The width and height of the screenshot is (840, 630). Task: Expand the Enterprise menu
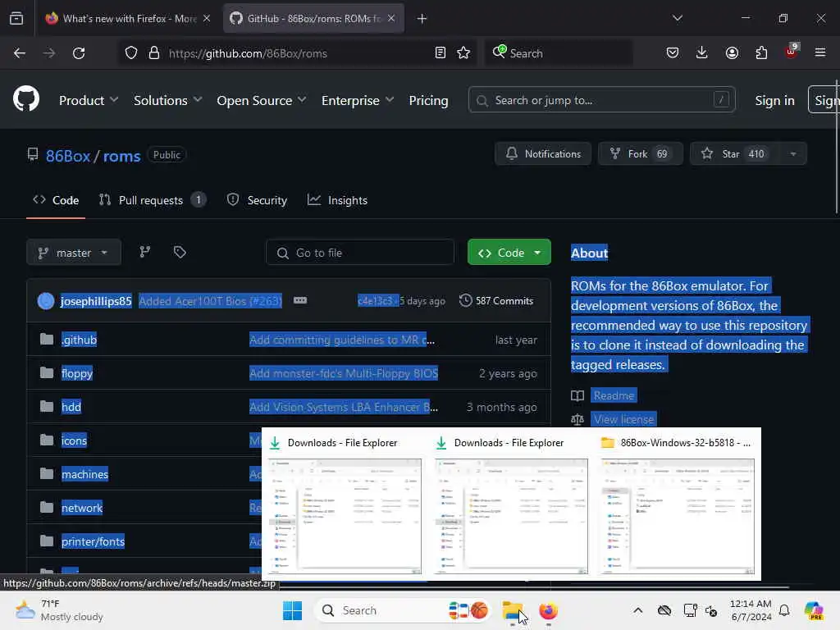click(x=358, y=100)
